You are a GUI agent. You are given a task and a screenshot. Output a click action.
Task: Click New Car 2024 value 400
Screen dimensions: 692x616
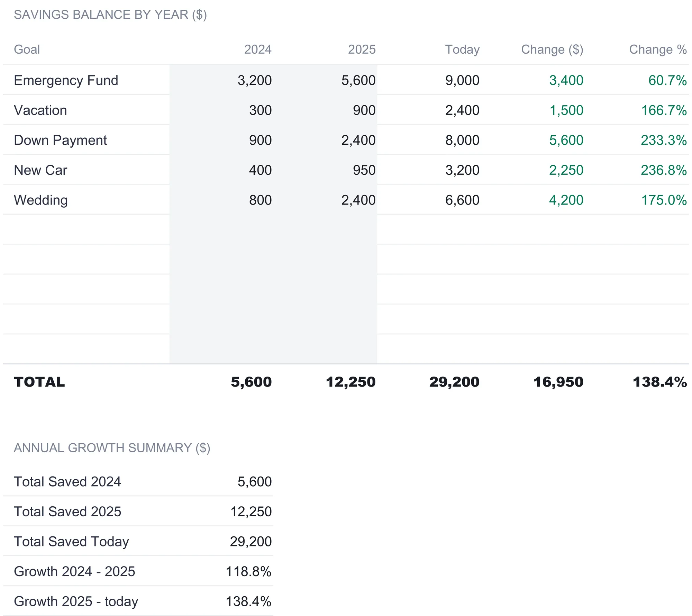point(261,170)
